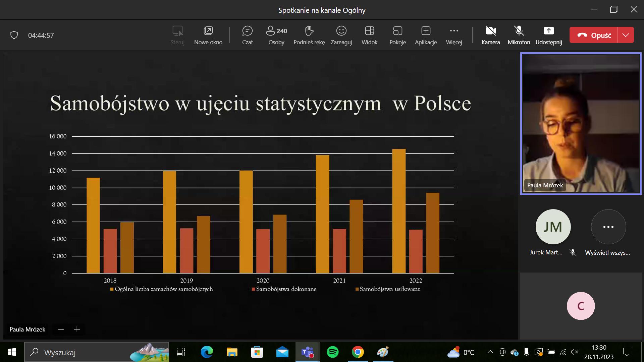Click the Udostępnij share screen button
Screen dimensions: 644x362
548,35
